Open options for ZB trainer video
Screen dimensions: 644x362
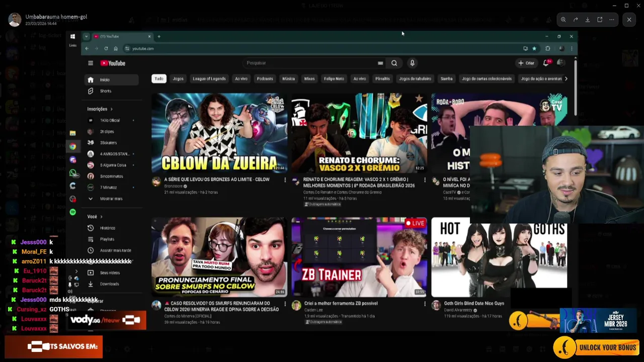pyautogui.click(x=425, y=304)
